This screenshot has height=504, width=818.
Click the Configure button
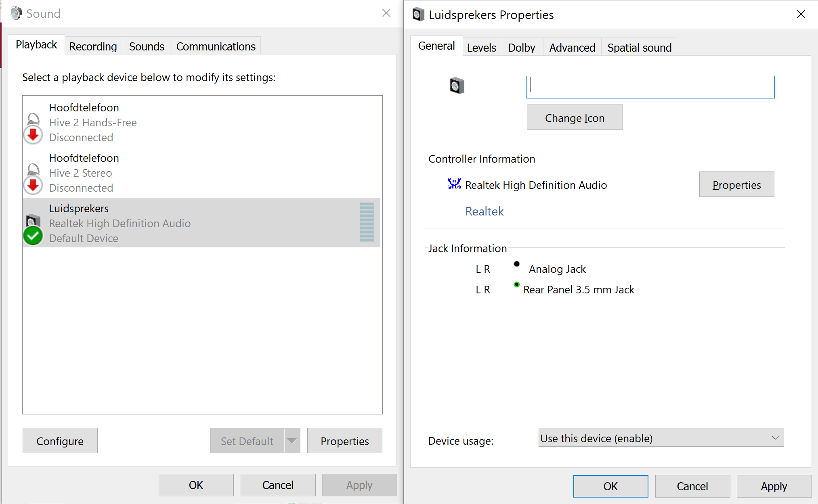click(x=60, y=441)
